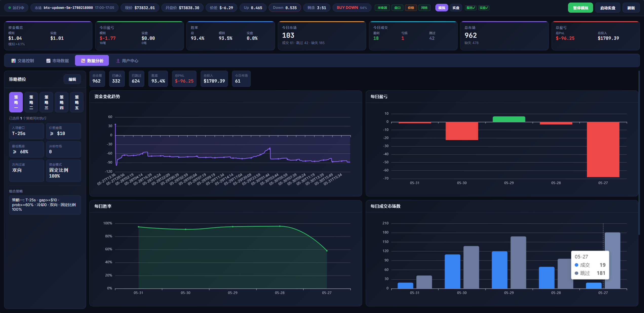Click the 总交易 962 stat card
This screenshot has height=313, width=644.
pos(97,79)
